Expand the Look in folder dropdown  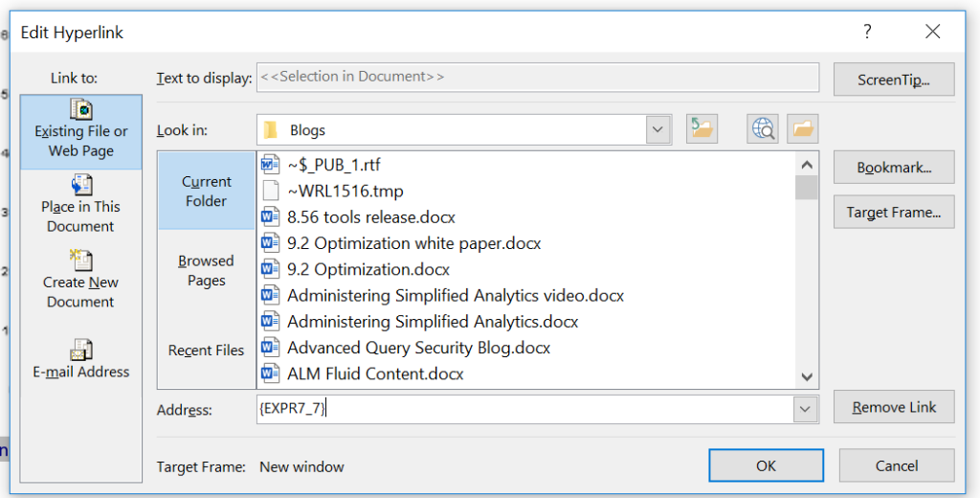tap(657, 130)
